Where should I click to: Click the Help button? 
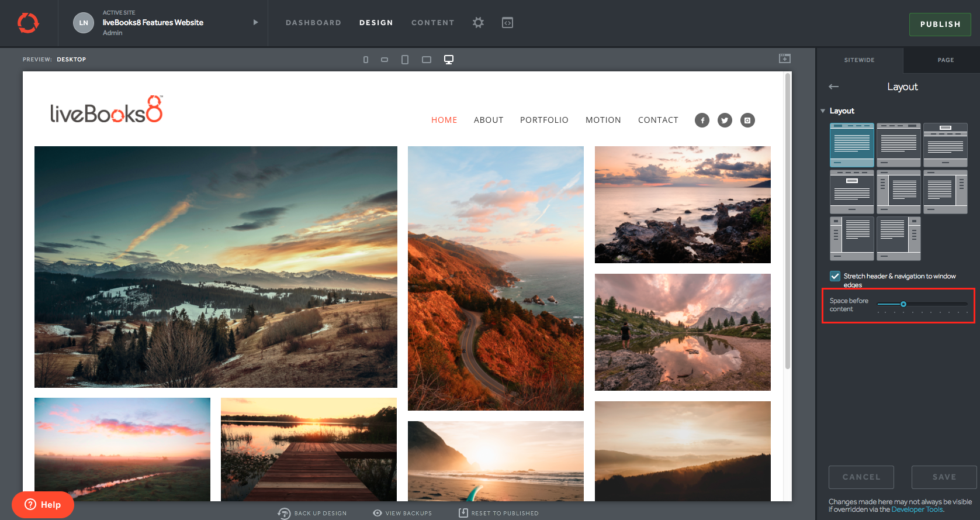point(43,505)
